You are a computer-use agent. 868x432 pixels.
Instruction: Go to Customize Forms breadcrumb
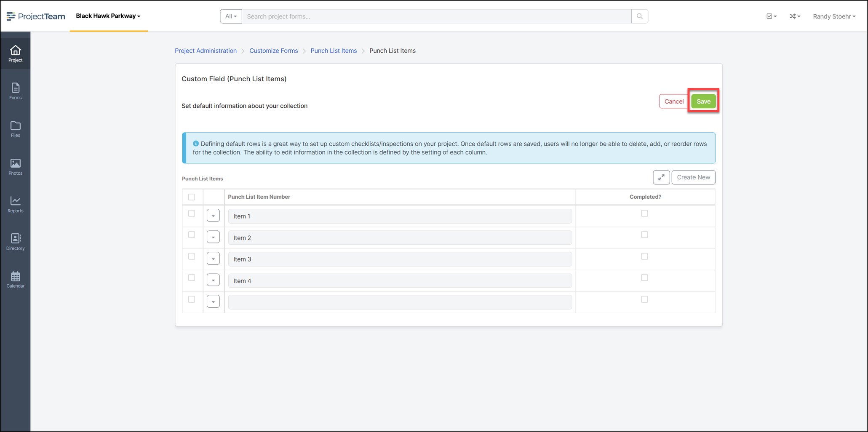tap(274, 51)
